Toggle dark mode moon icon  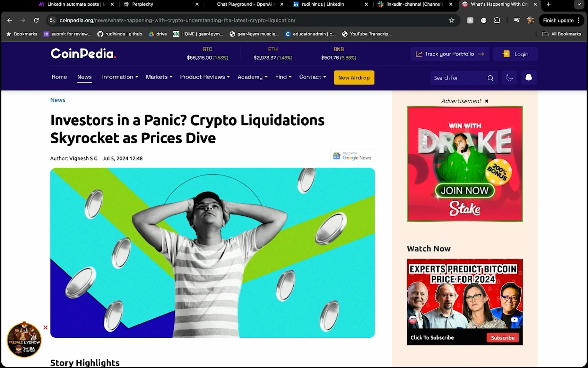pyautogui.click(x=509, y=78)
